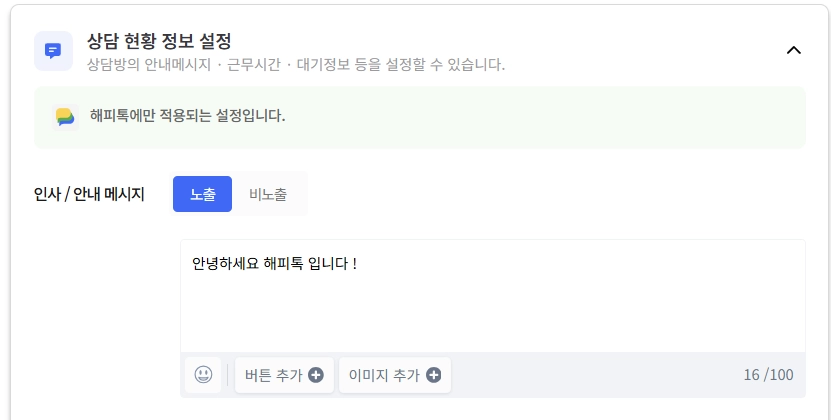Click the 인사 / 안내 메시지 label

tap(89, 194)
